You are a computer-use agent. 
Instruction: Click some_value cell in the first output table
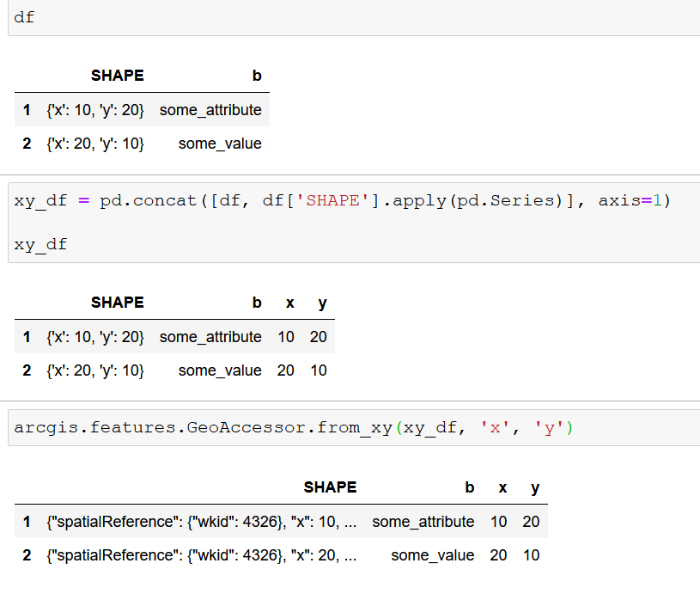click(x=220, y=144)
